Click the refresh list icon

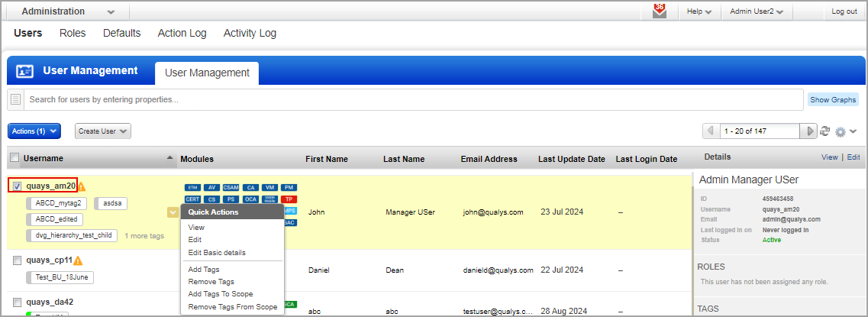[824, 131]
